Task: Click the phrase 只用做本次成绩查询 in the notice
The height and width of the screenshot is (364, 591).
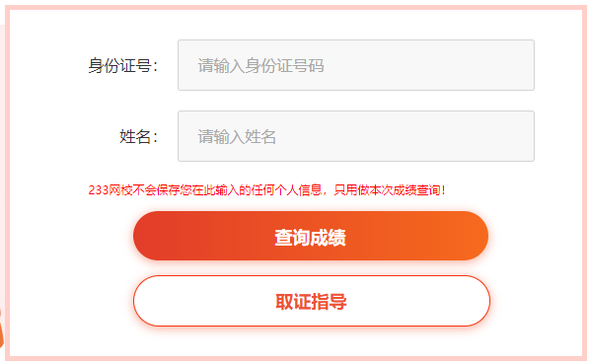Action: tap(387, 190)
